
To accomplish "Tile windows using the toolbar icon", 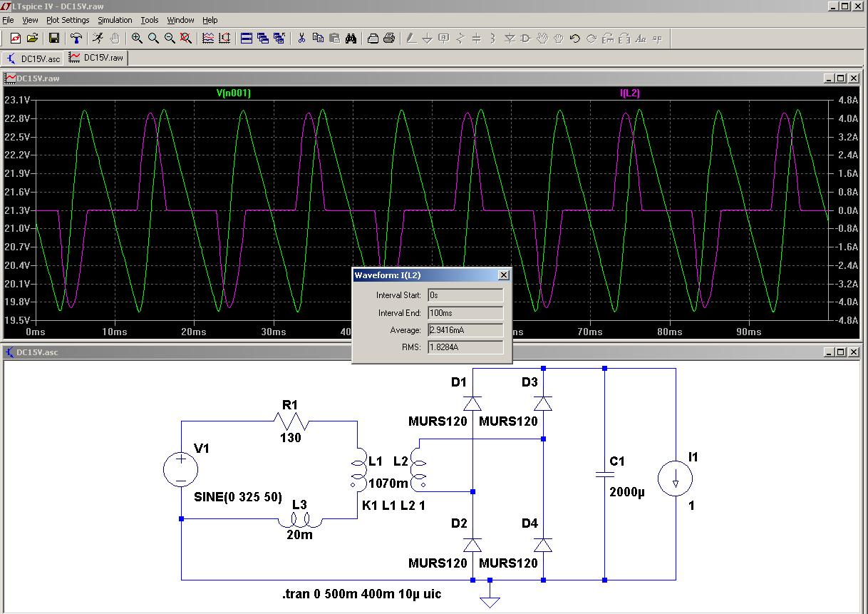I will (247, 39).
